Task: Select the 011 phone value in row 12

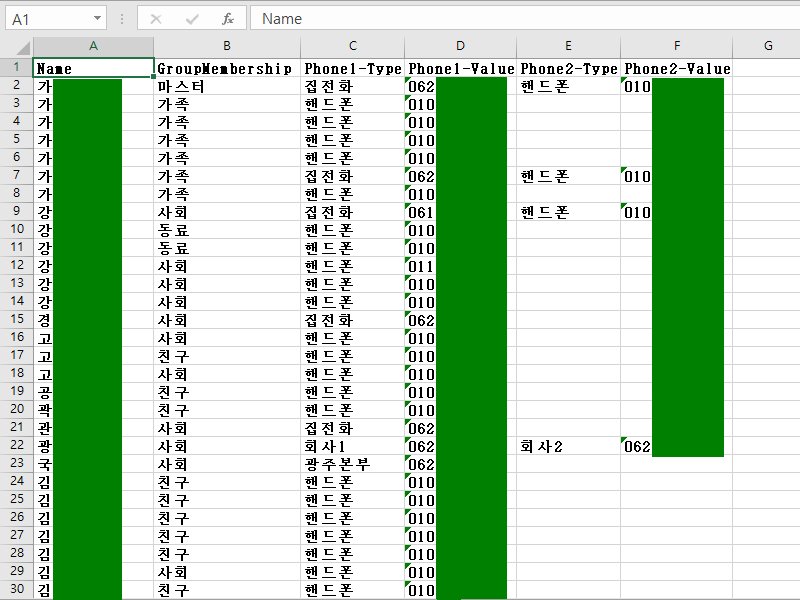Action: click(460, 266)
